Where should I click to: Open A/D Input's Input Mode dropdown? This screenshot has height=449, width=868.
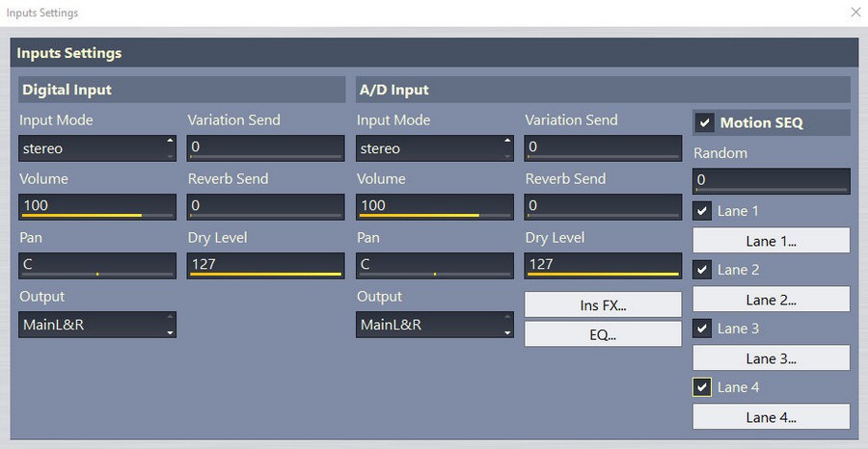tap(435, 148)
